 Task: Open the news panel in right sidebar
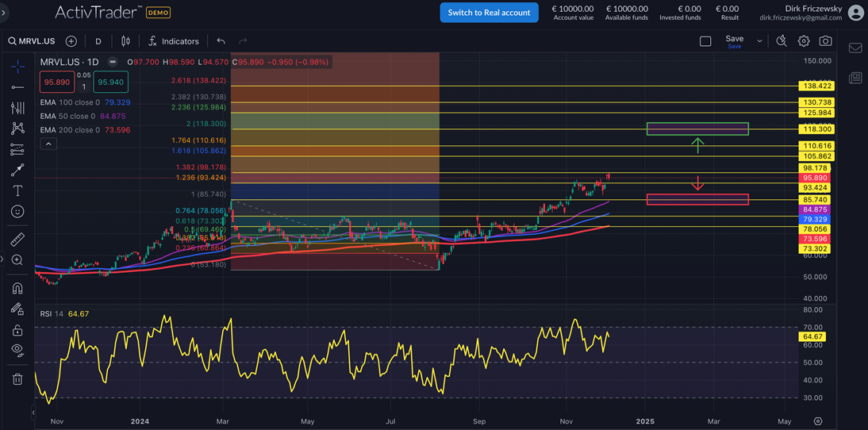tap(855, 78)
